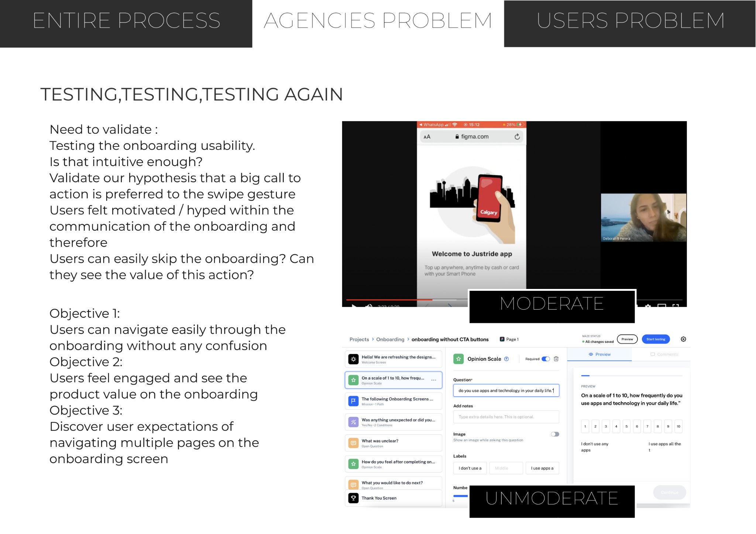Click the text size AA icon in the browser bar

click(427, 137)
